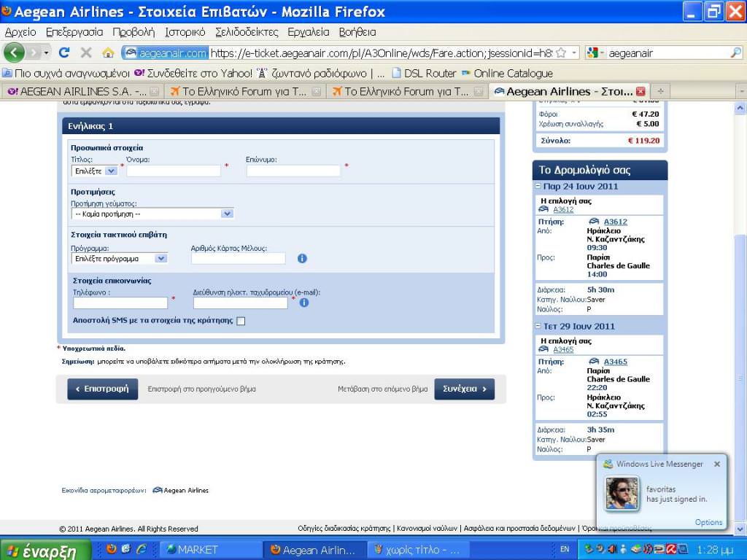Click the system tray clock 1:28 μμ
This screenshot has height=560, width=747.
(716, 550)
